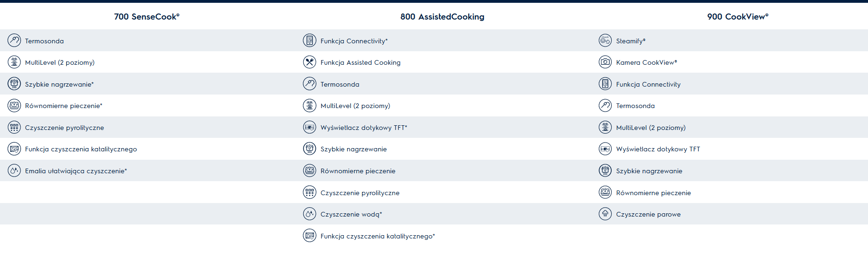Click Czyszczenie pyrolityczne icon under 700 SenseCook
This screenshot has width=868, height=258.
(14, 127)
